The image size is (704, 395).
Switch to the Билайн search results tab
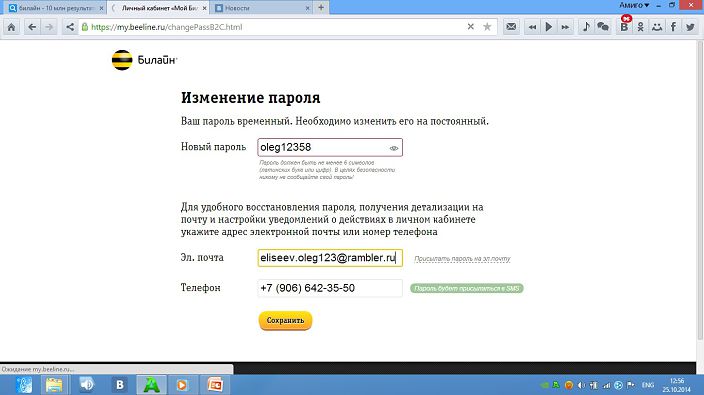click(55, 8)
